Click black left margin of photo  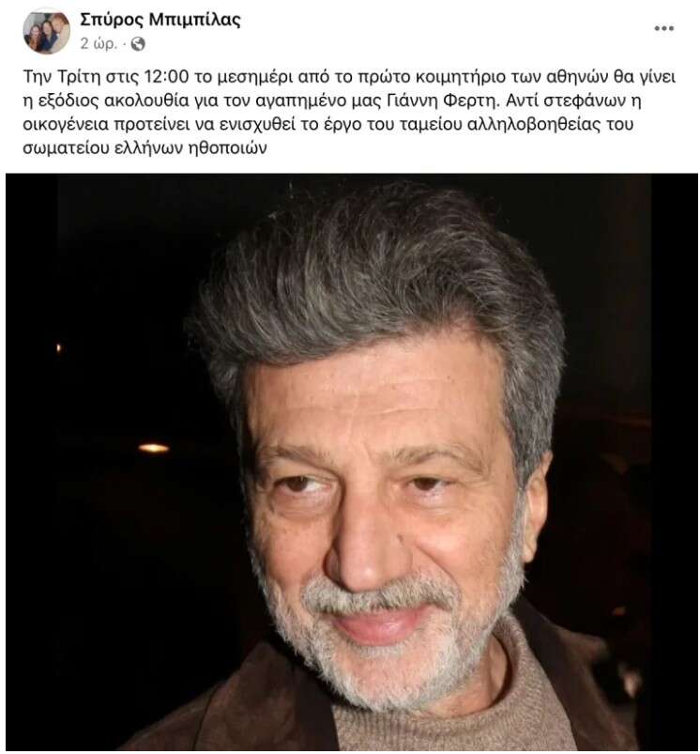[x=31, y=462]
